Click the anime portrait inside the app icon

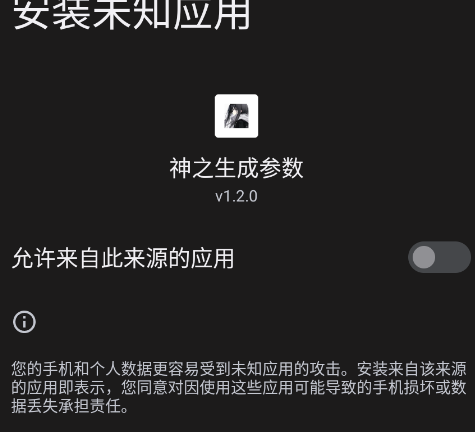pyautogui.click(x=236, y=116)
